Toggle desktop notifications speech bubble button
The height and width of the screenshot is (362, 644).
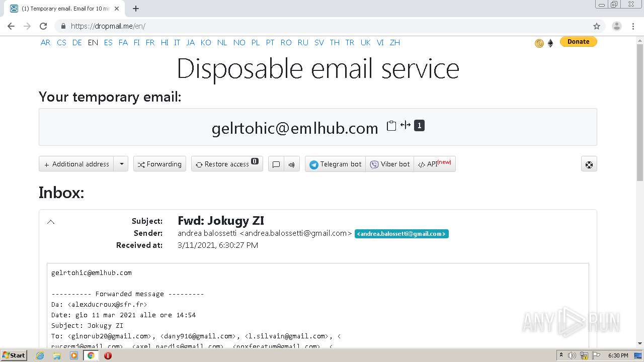[x=276, y=164]
